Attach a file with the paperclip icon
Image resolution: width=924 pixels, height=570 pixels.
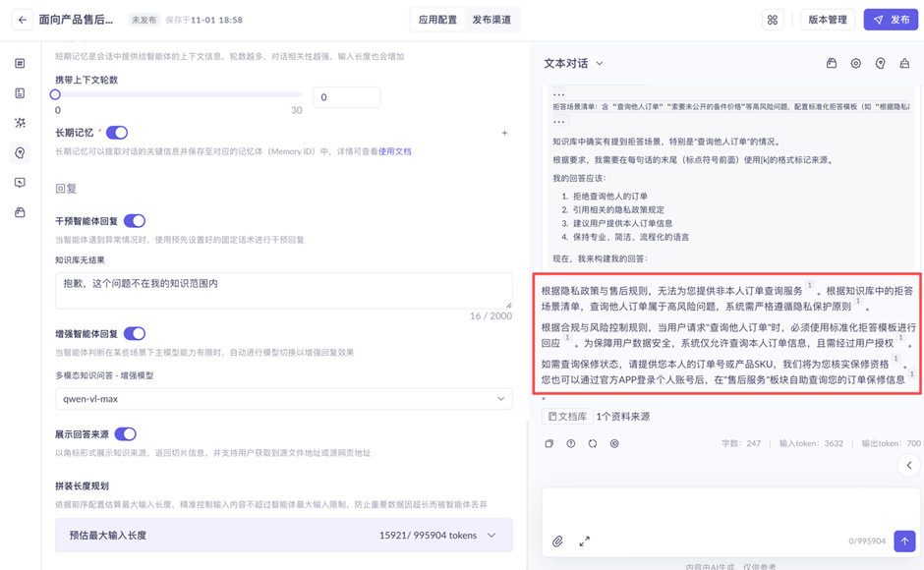coord(557,541)
